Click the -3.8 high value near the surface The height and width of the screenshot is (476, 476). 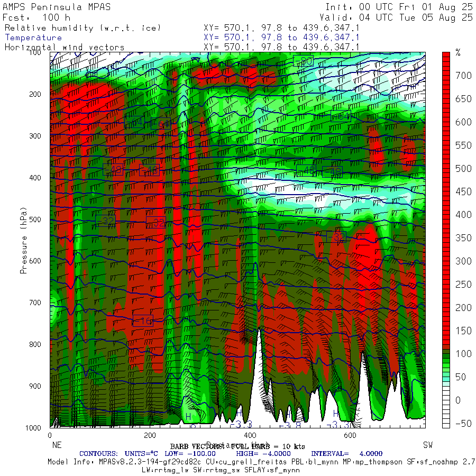(x=290, y=425)
